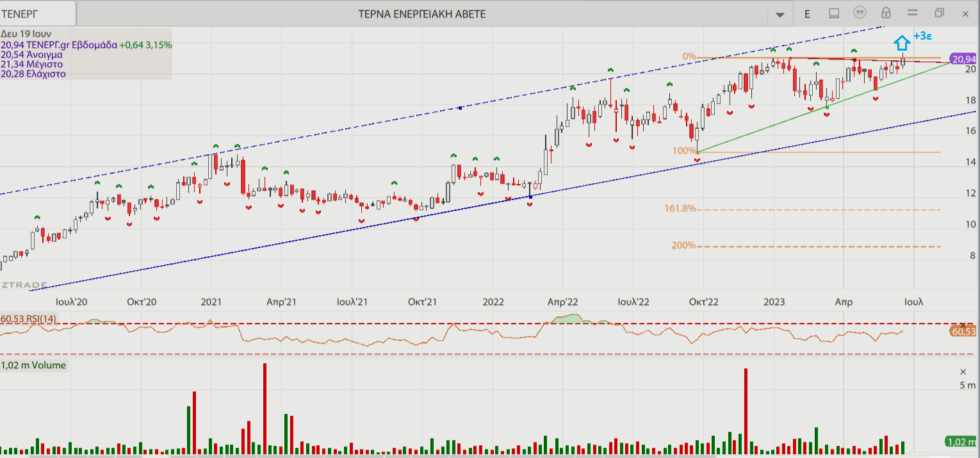Click the Οκτ'21 time axis label

[422, 302]
